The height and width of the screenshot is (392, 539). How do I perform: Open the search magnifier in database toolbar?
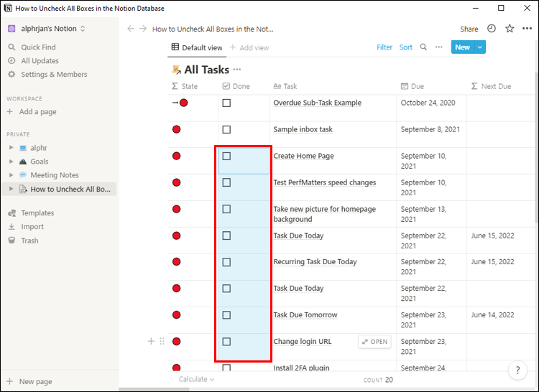click(423, 47)
